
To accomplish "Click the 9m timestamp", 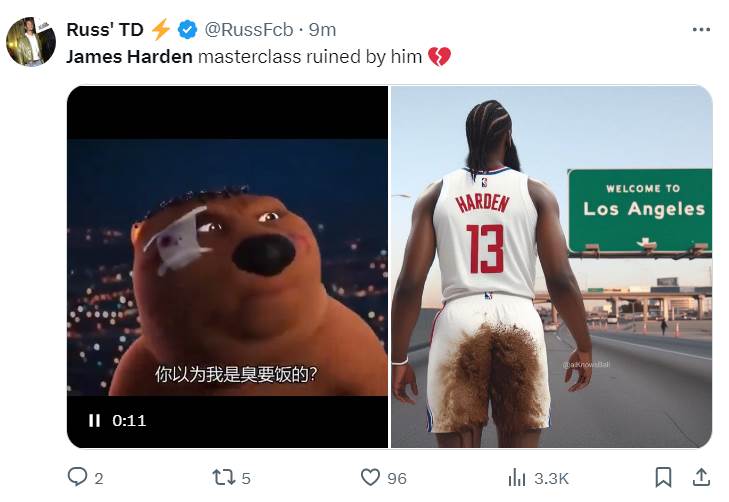I will point(322,30).
